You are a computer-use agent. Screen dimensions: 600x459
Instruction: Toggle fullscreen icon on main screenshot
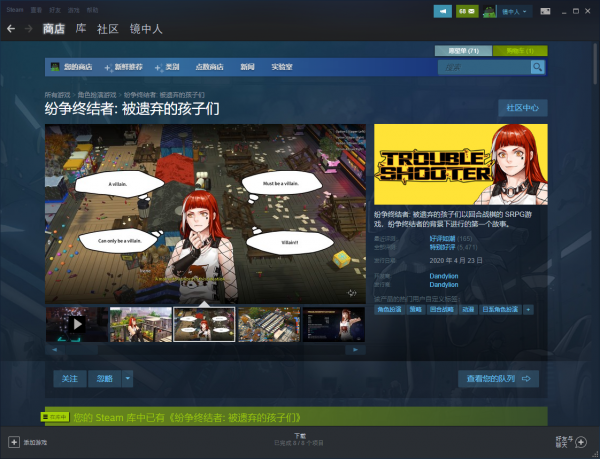point(351,293)
